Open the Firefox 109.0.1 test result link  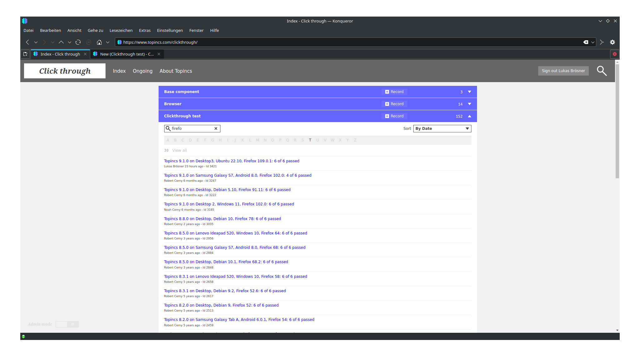(x=231, y=161)
